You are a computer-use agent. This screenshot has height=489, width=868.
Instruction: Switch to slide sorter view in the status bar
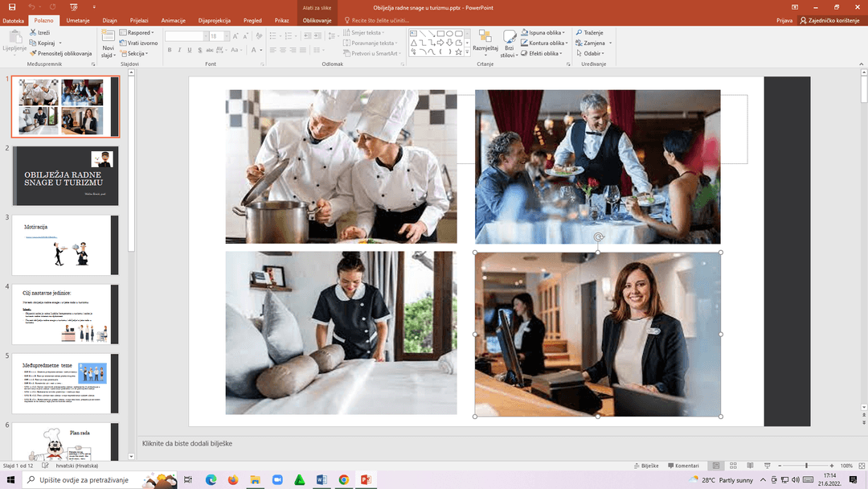[732, 466]
